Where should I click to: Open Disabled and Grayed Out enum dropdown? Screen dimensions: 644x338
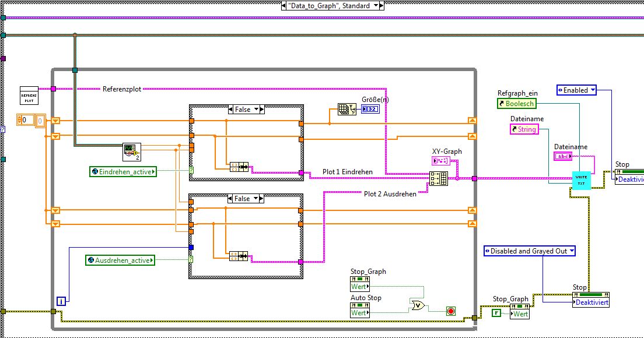click(x=571, y=251)
